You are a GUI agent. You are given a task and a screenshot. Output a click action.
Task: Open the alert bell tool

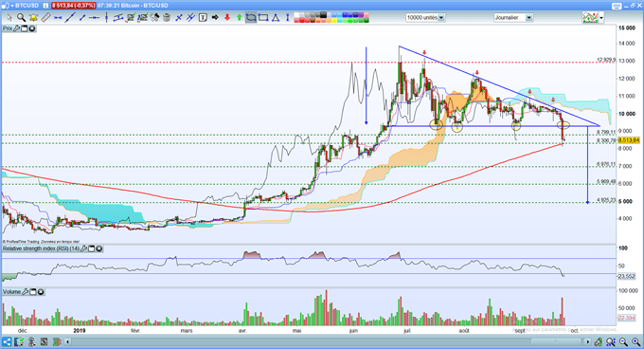click(33, 18)
